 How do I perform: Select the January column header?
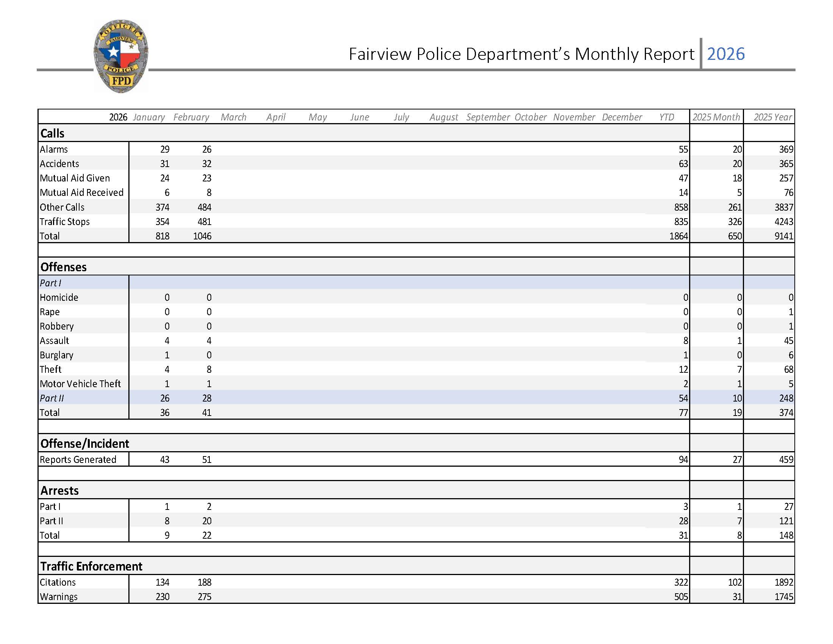pos(149,117)
